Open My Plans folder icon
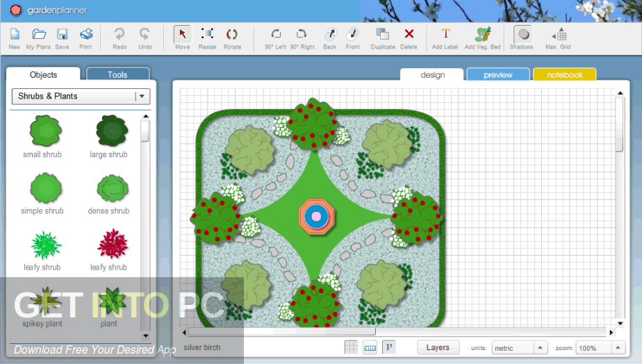The width and height of the screenshot is (642, 364). pyautogui.click(x=39, y=35)
